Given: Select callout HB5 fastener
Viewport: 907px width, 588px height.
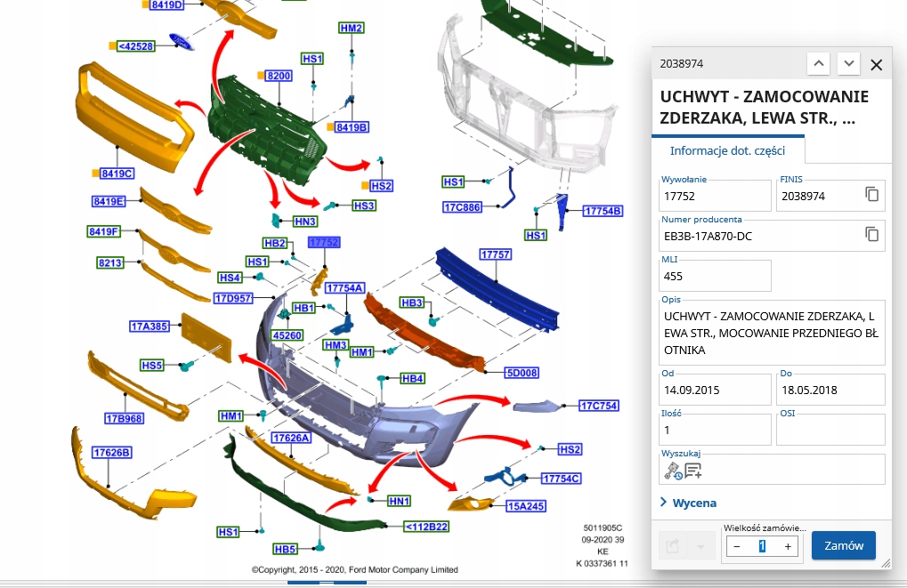Looking at the screenshot, I should [286, 549].
